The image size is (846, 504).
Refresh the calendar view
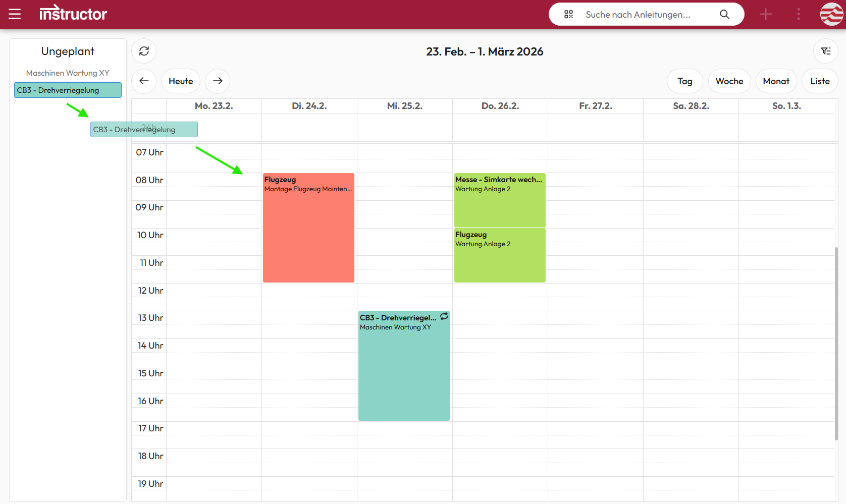(144, 51)
